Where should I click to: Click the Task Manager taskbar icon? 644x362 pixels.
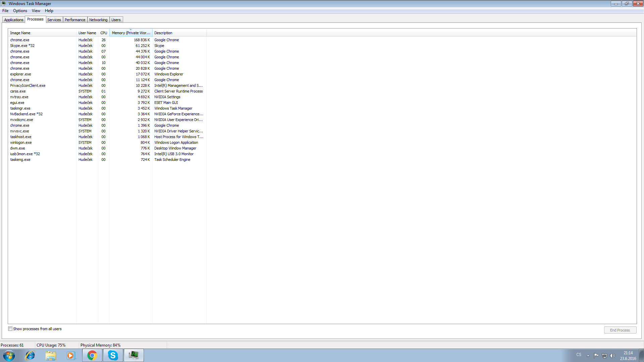134,355
